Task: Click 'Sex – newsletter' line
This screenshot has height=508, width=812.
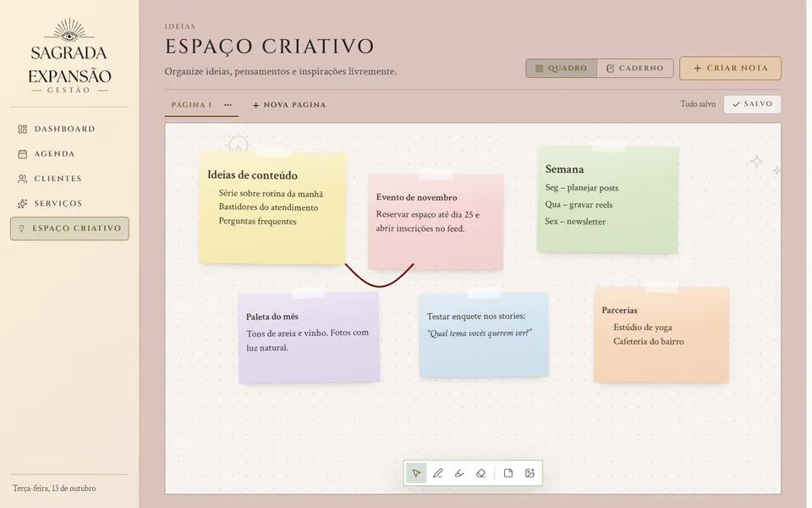Action: point(575,221)
